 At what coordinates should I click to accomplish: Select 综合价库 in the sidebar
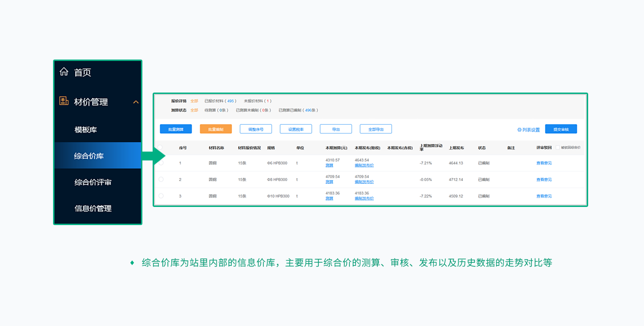coord(89,156)
